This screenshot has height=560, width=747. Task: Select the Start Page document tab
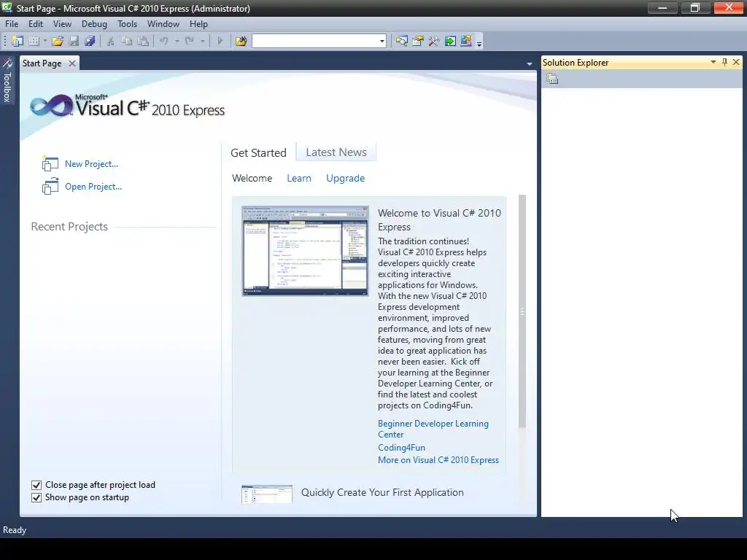coord(42,63)
